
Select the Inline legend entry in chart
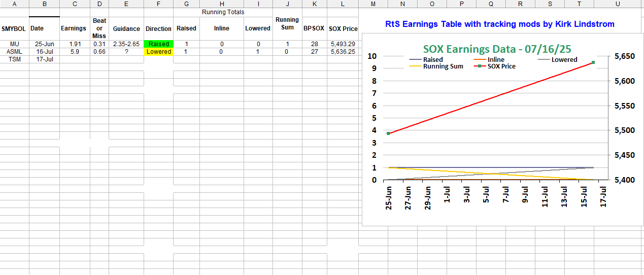tap(495, 60)
